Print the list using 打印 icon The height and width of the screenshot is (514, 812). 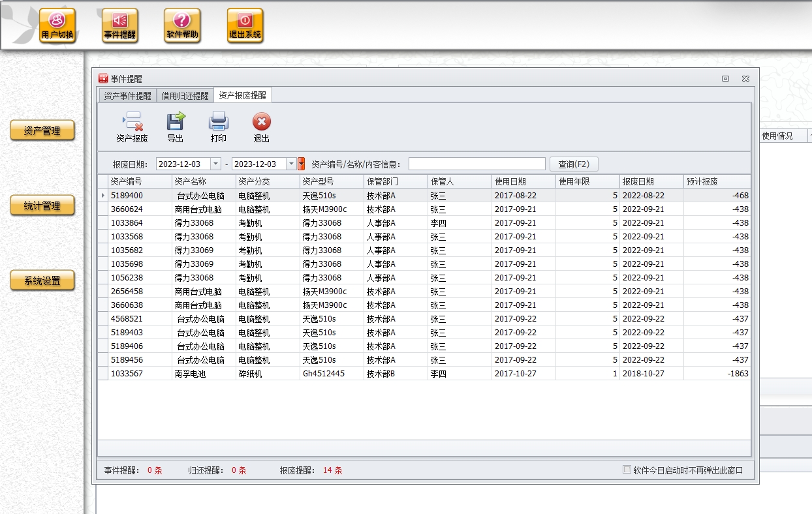click(218, 127)
